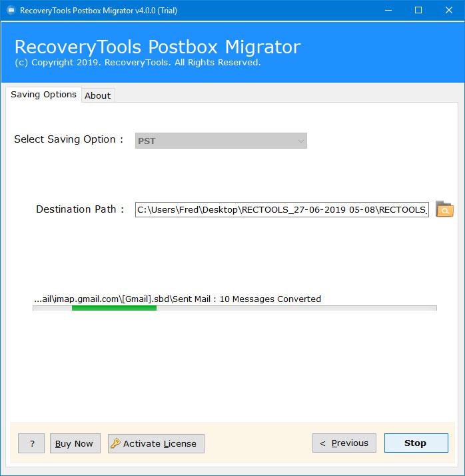Click the copyright notice in the banner
The height and width of the screenshot is (476, 465).
point(137,63)
